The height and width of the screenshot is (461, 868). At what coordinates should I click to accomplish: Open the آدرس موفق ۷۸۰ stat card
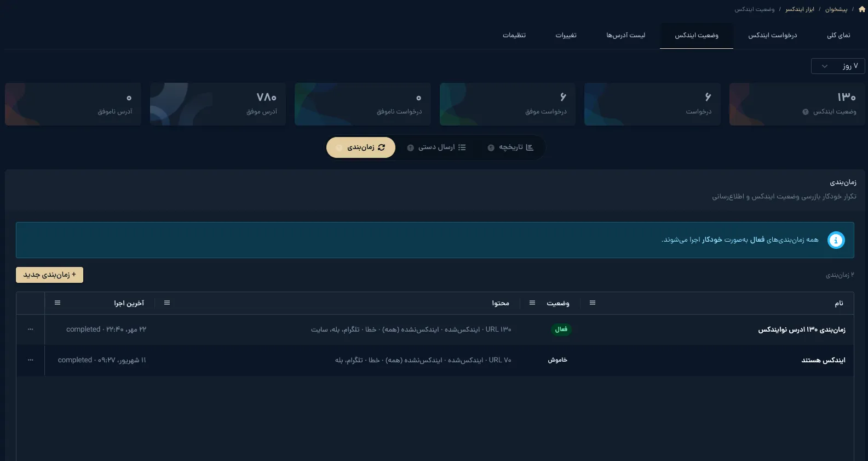click(218, 104)
